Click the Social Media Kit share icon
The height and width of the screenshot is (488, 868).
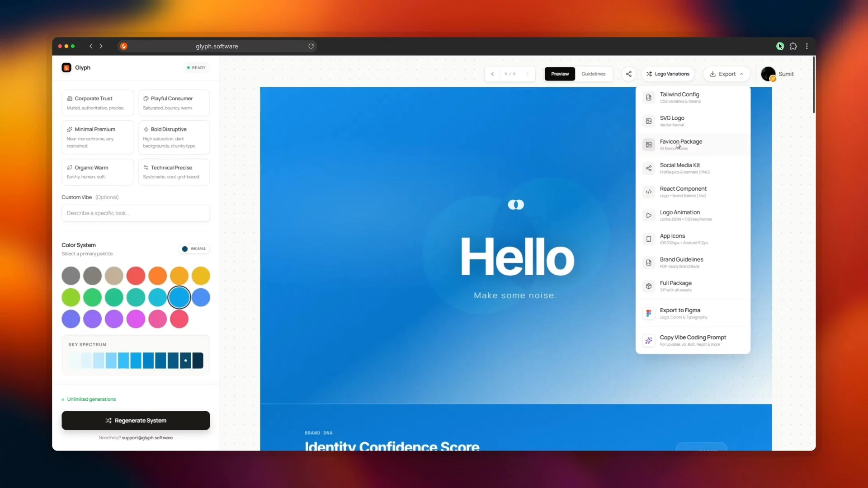(x=649, y=169)
